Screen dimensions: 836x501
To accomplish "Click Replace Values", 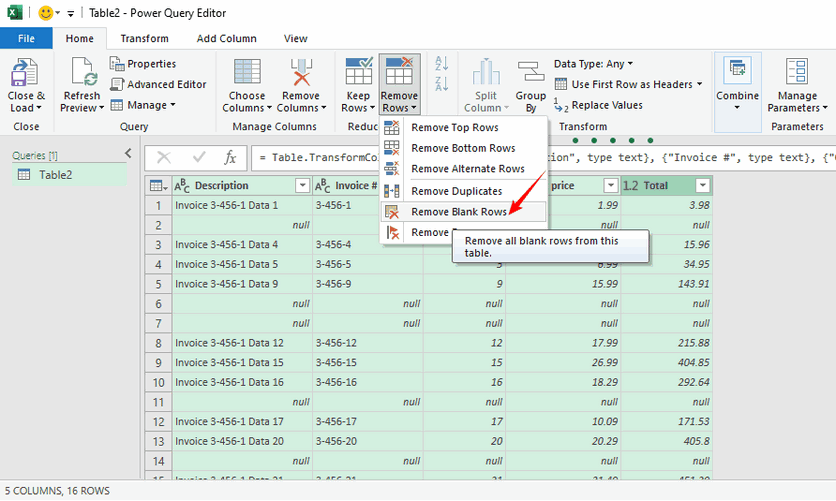I will (x=598, y=106).
